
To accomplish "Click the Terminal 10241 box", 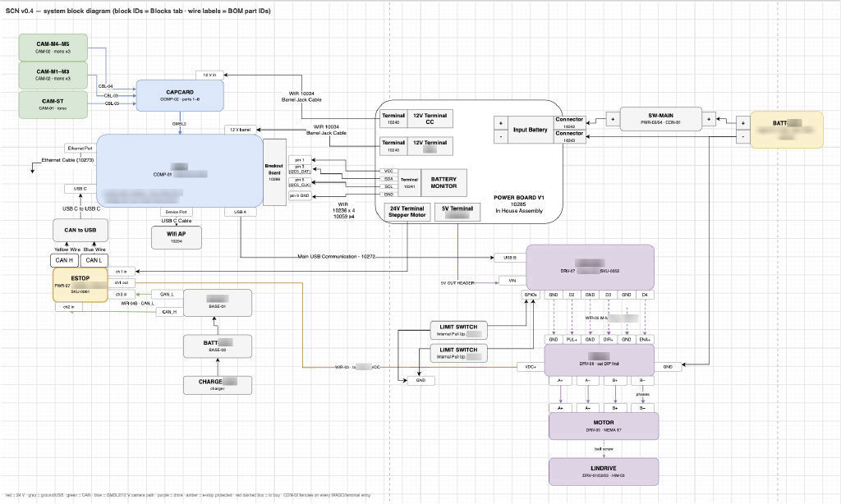I will click(x=409, y=183).
